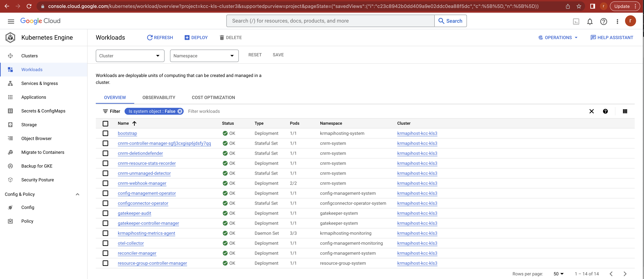The height and width of the screenshot is (279, 644).
Task: Collapse the Config & Policy section
Action: [x=78, y=194]
